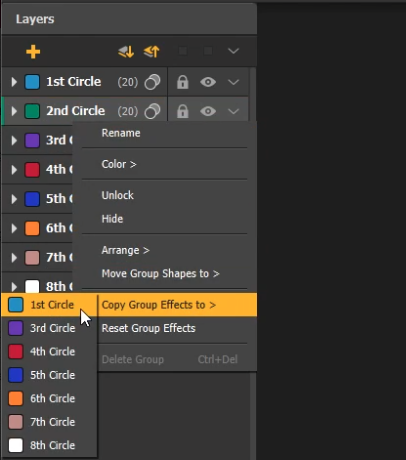Screen dimensions: 406x460
Task: Click orange swatch of 6th layer row
Action: pos(32,228)
